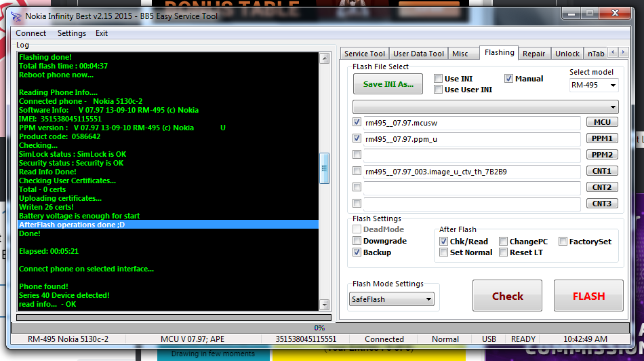Click the MCU file browse button
The image size is (644, 361).
[x=602, y=122]
